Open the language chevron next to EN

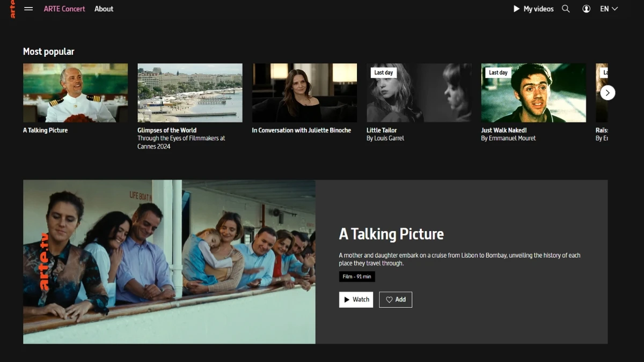[613, 9]
